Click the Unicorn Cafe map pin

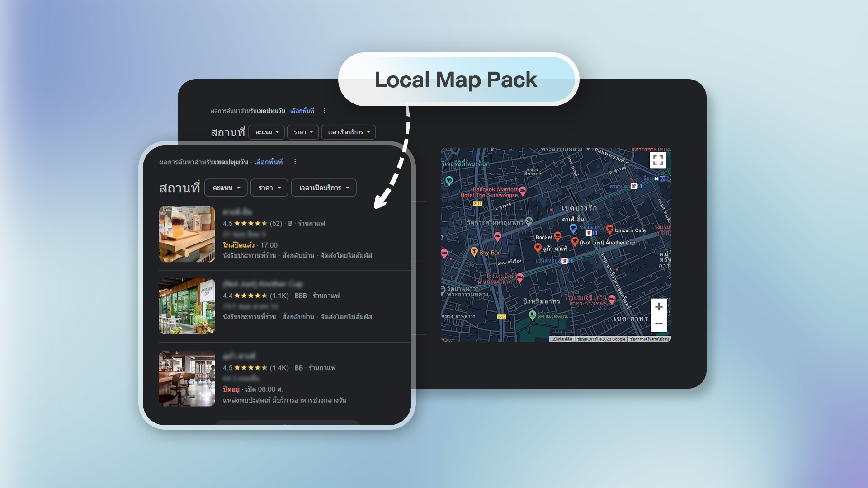tap(609, 229)
